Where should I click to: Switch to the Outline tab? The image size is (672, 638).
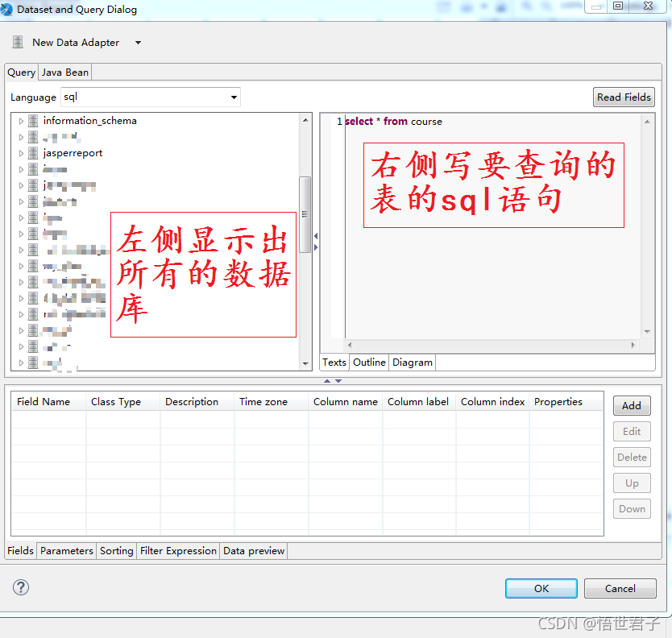coord(369,362)
